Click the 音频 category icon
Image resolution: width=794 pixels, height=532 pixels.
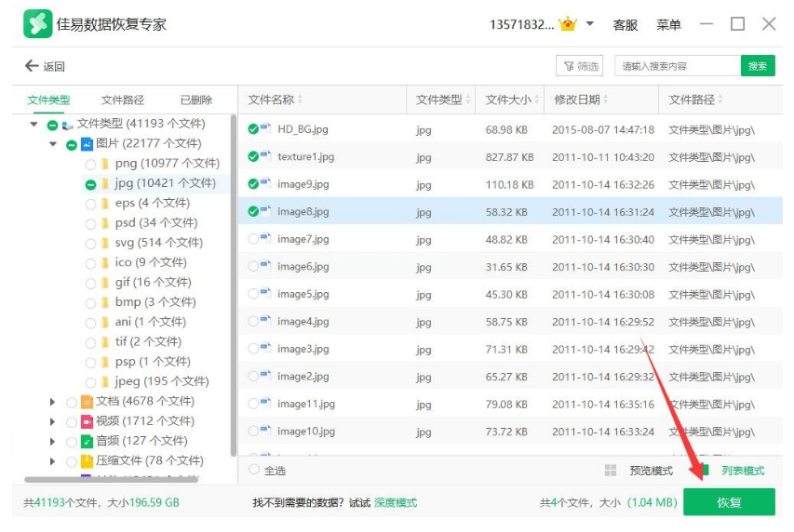point(87,441)
